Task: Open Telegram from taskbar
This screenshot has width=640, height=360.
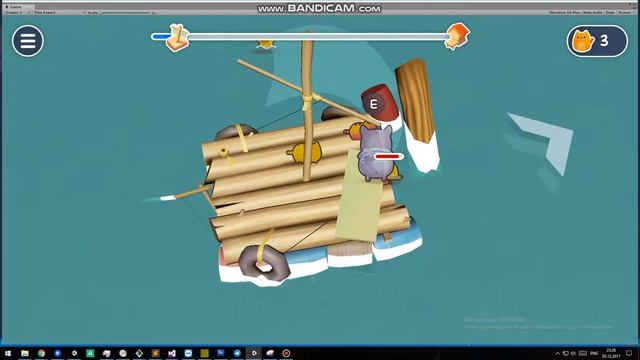Action: [x=237, y=353]
